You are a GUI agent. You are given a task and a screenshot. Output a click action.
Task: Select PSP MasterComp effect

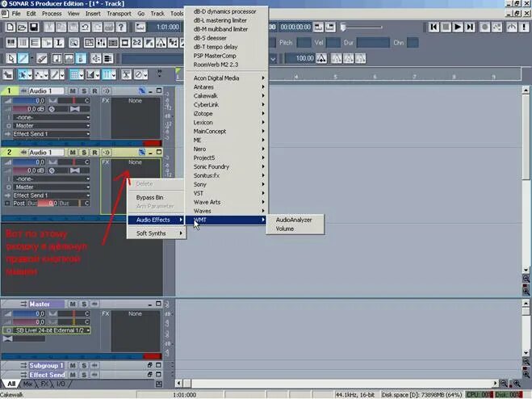click(226, 56)
